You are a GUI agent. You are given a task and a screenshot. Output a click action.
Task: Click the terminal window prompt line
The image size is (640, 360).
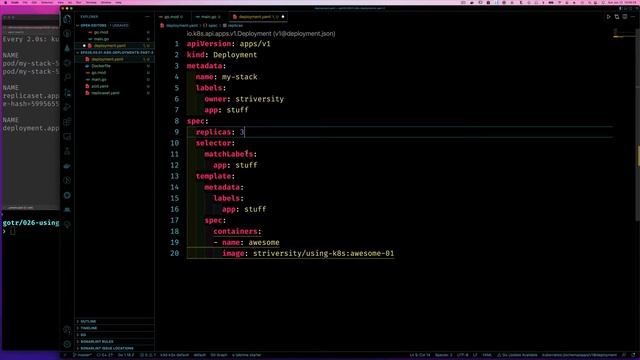[x=31, y=231]
